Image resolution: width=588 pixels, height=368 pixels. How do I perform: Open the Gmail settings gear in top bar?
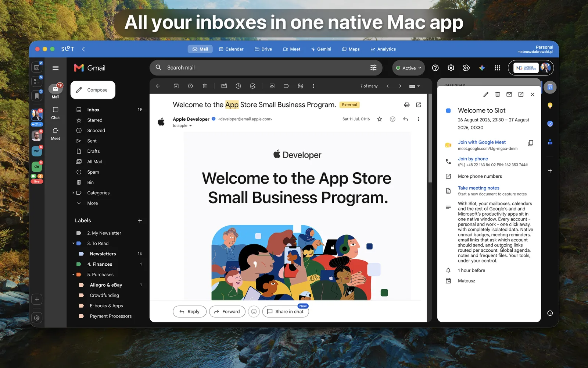tap(451, 68)
